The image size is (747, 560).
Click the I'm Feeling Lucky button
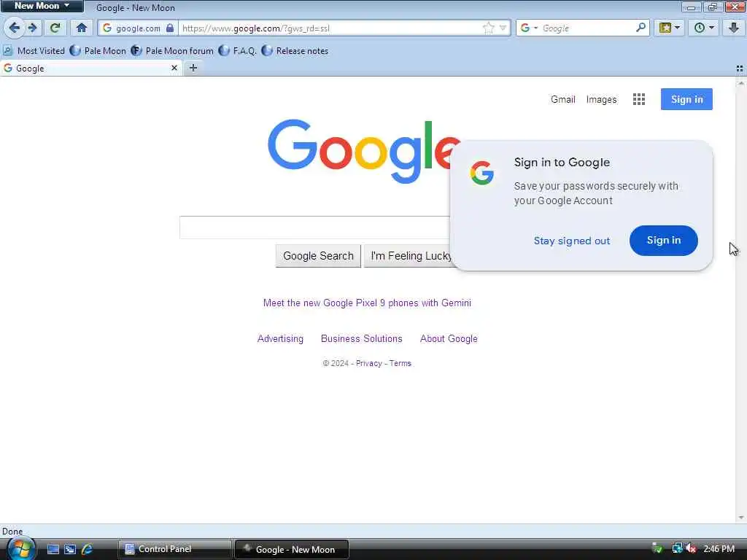point(409,256)
